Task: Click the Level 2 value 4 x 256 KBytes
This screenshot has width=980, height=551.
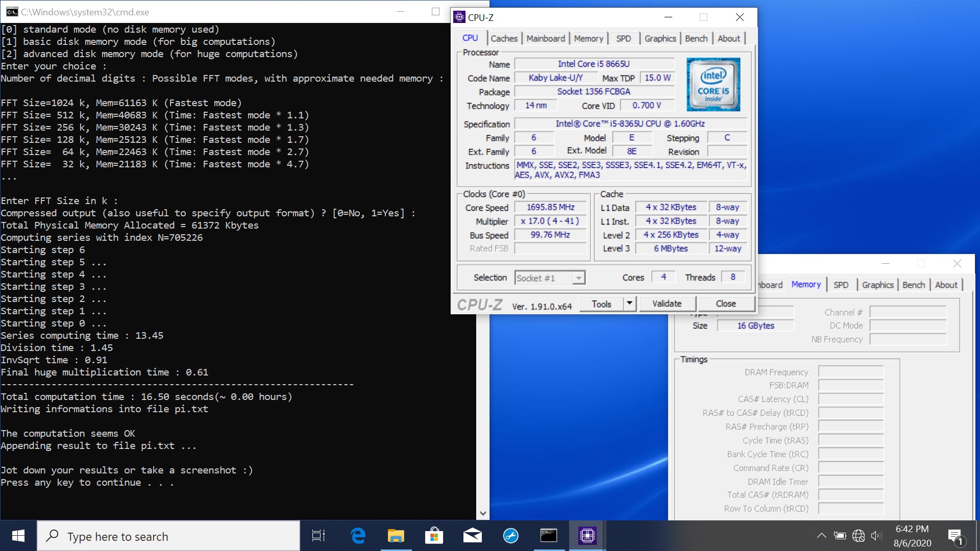Action: click(x=671, y=235)
